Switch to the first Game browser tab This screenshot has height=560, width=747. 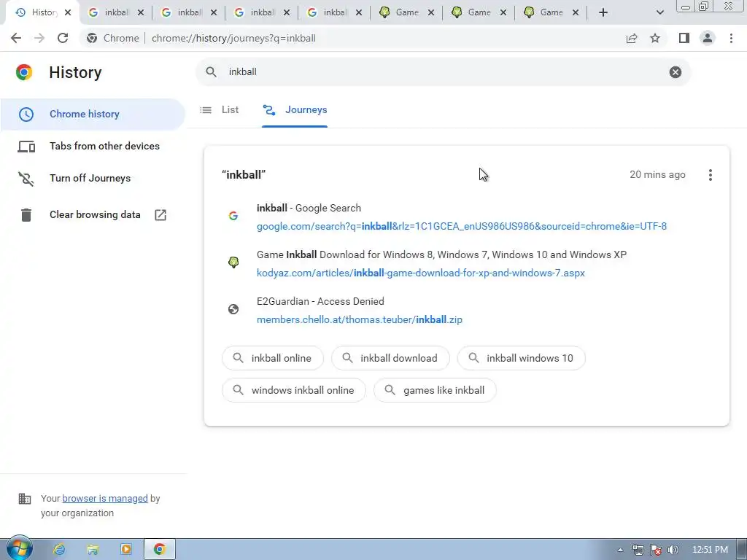(406, 13)
